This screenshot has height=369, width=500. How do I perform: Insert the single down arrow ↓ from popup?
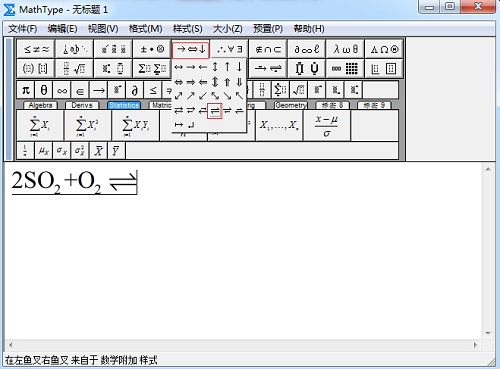point(239,67)
